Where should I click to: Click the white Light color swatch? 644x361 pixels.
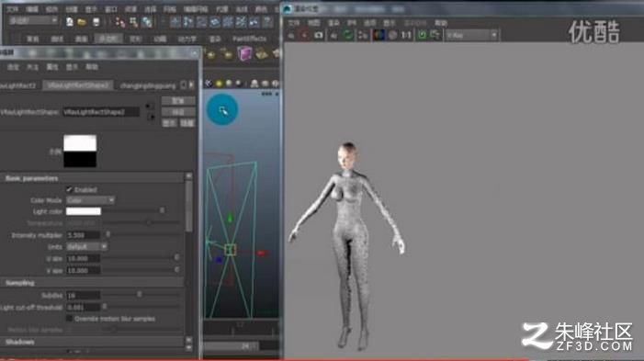[84, 211]
